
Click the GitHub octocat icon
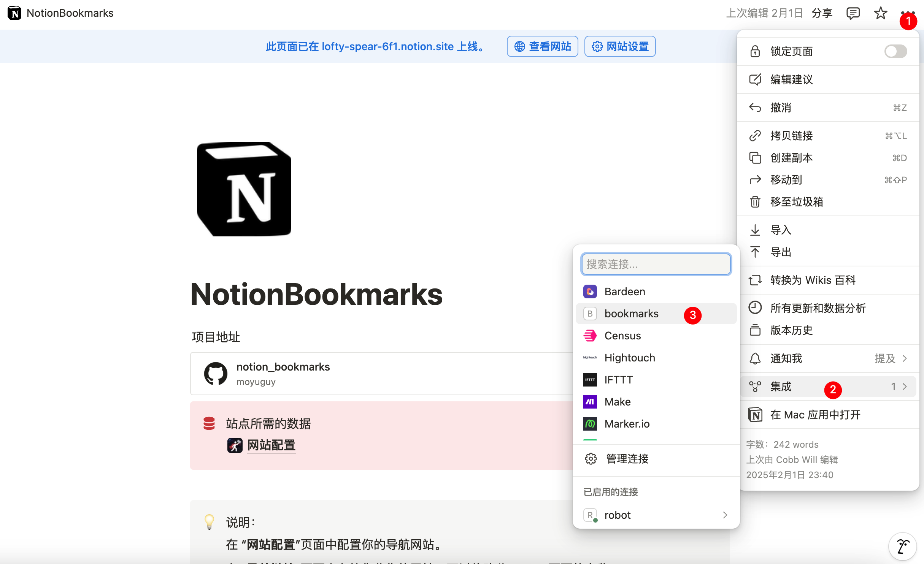[x=216, y=374]
